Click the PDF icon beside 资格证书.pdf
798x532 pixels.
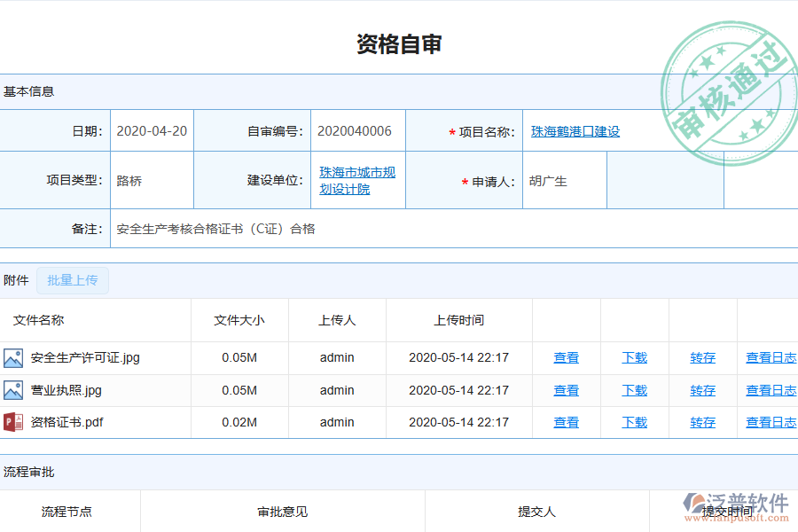pyautogui.click(x=15, y=422)
